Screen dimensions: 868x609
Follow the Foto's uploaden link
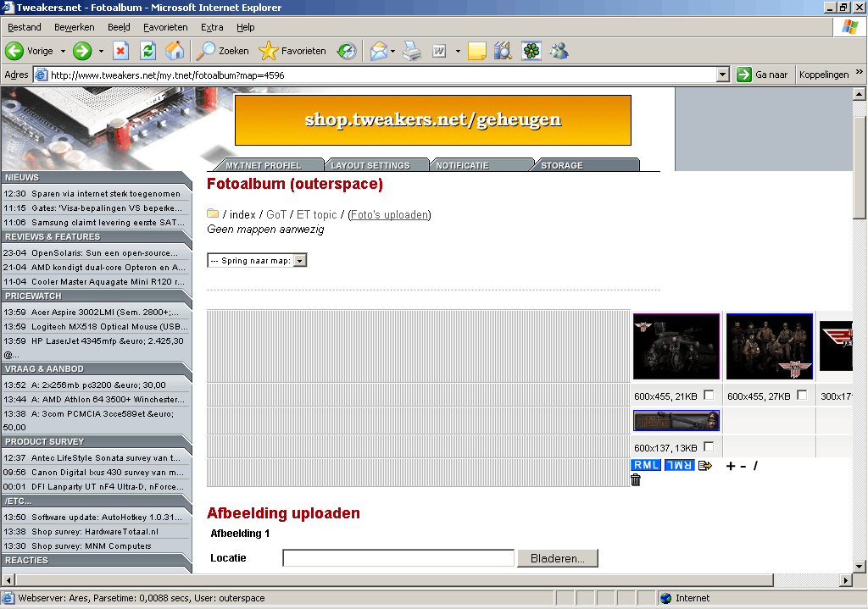click(x=390, y=214)
